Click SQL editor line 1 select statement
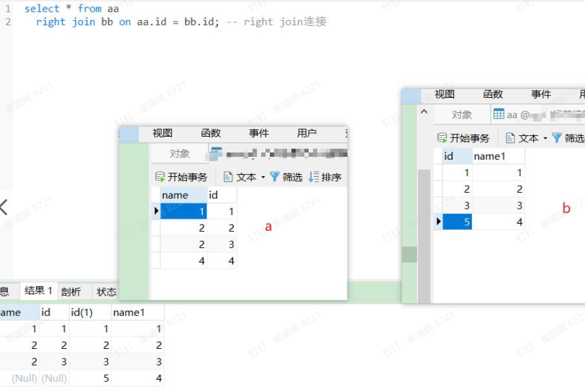The height and width of the screenshot is (392, 585). [71, 9]
